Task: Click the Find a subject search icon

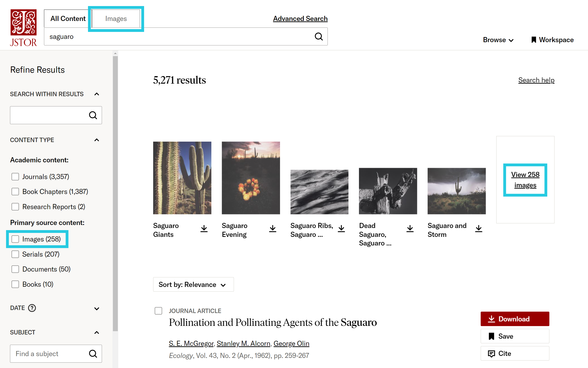Action: (x=93, y=354)
